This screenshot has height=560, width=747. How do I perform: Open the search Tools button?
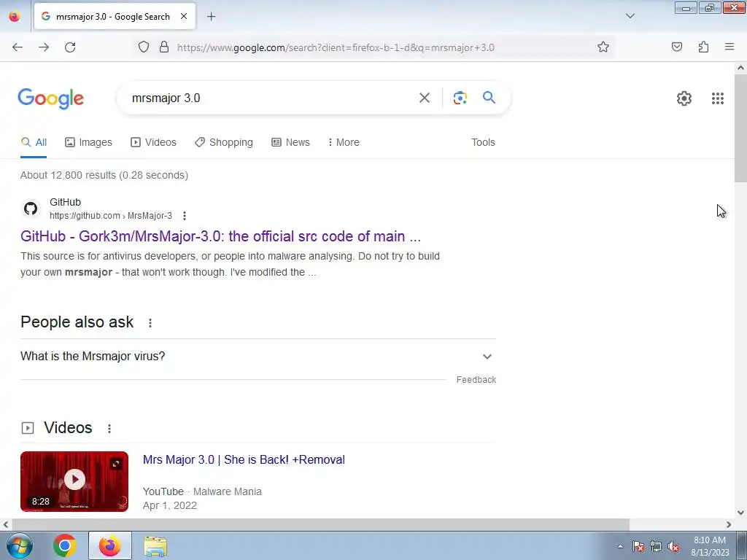483,142
